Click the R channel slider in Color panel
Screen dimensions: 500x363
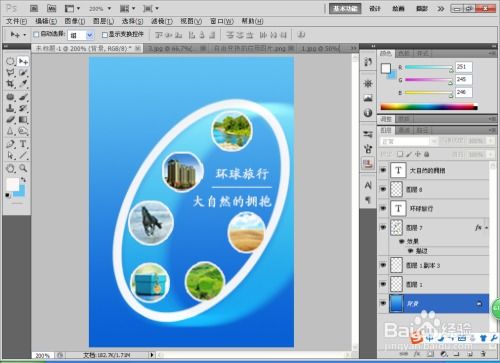pos(428,68)
